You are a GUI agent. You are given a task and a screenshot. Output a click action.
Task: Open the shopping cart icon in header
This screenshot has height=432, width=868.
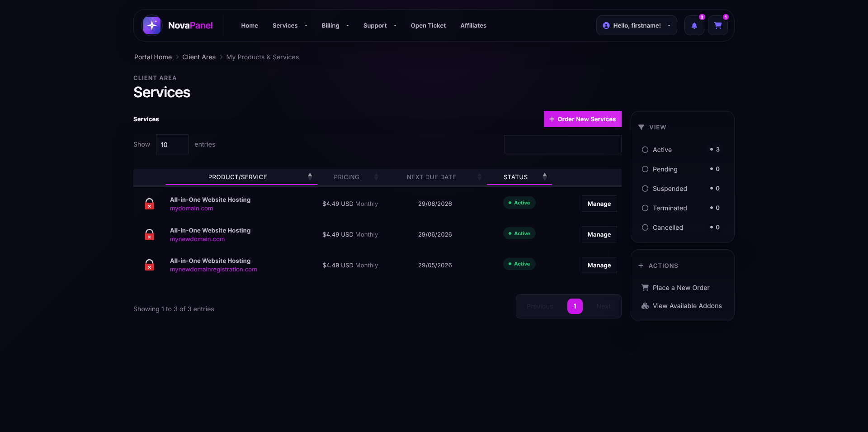pyautogui.click(x=718, y=25)
